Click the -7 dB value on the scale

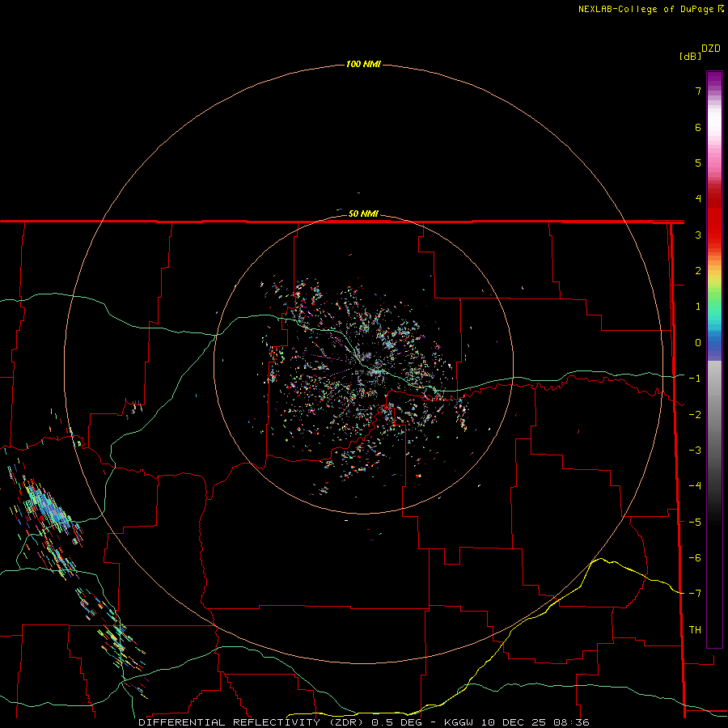pos(695,594)
